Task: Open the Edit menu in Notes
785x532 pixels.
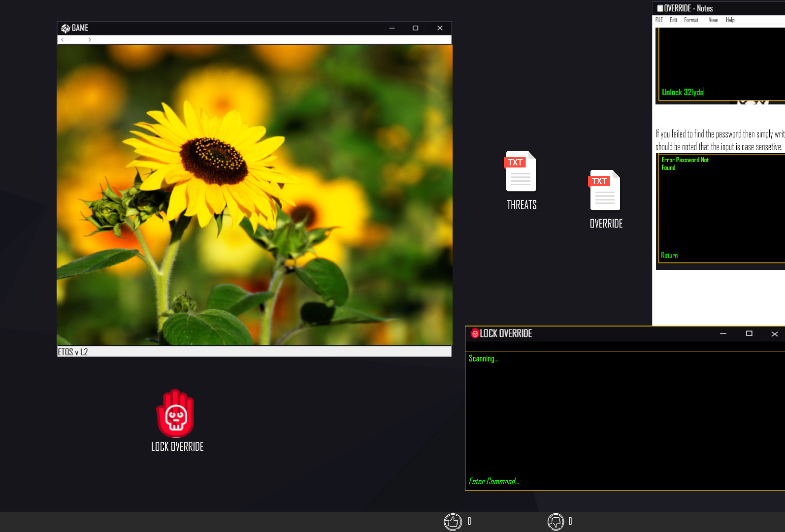Action: point(673,20)
